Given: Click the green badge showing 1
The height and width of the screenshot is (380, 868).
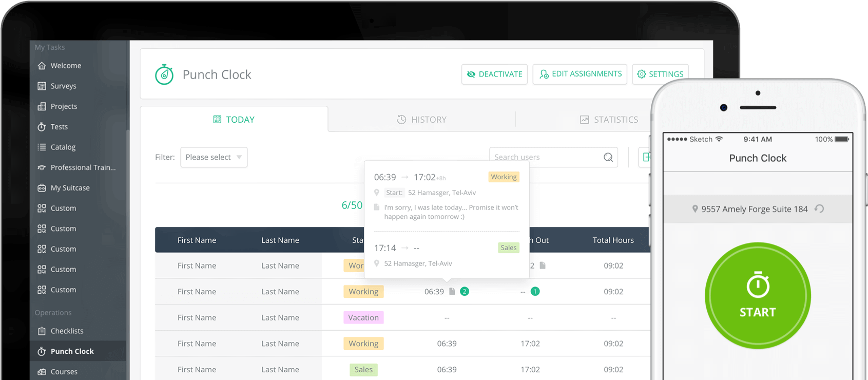Looking at the screenshot, I should (535, 291).
